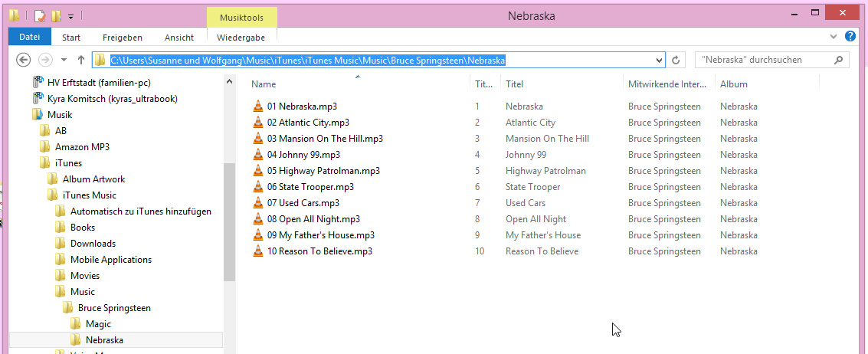The image size is (868, 354).
Task: Select the Bruce Springsteen folder
Action: pos(114,307)
